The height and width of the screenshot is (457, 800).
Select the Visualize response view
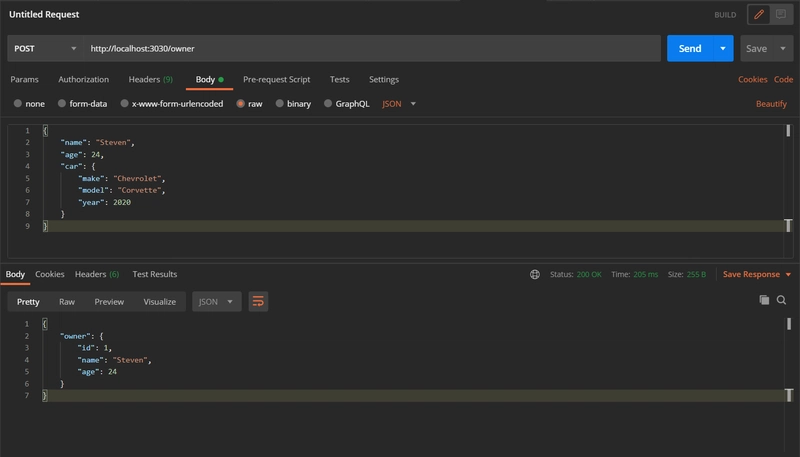[160, 301]
